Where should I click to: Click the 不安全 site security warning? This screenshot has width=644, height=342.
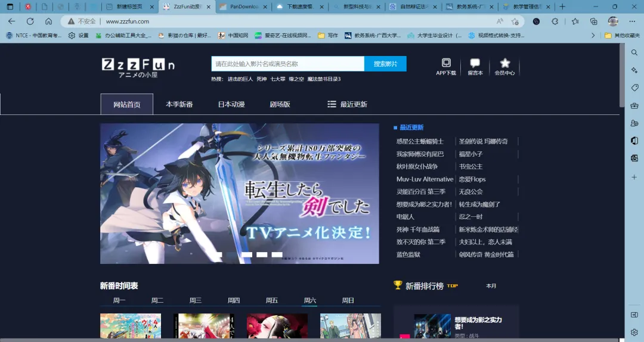[82, 21]
